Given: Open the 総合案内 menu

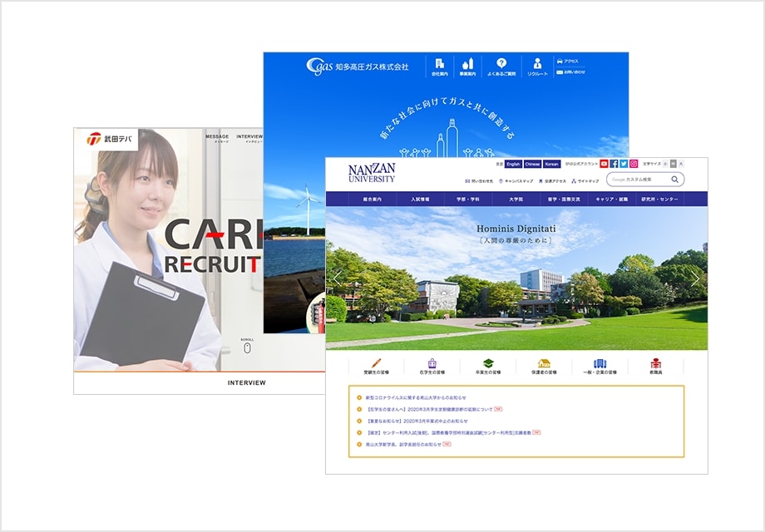Looking at the screenshot, I should pyautogui.click(x=373, y=199).
